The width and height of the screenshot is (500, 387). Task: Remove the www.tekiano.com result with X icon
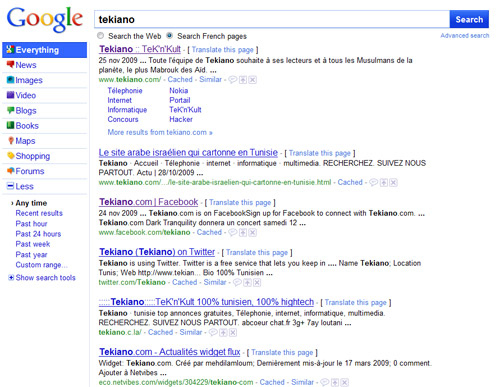tap(253, 80)
